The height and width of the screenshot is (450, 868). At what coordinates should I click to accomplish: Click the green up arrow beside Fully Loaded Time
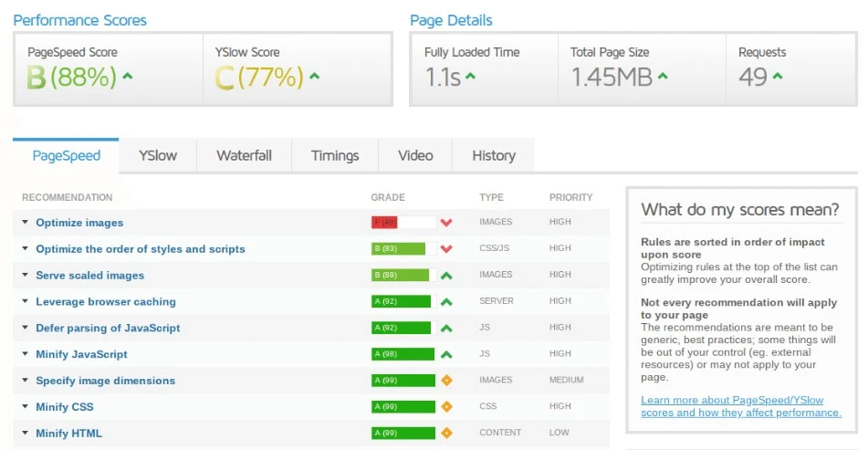click(x=470, y=76)
